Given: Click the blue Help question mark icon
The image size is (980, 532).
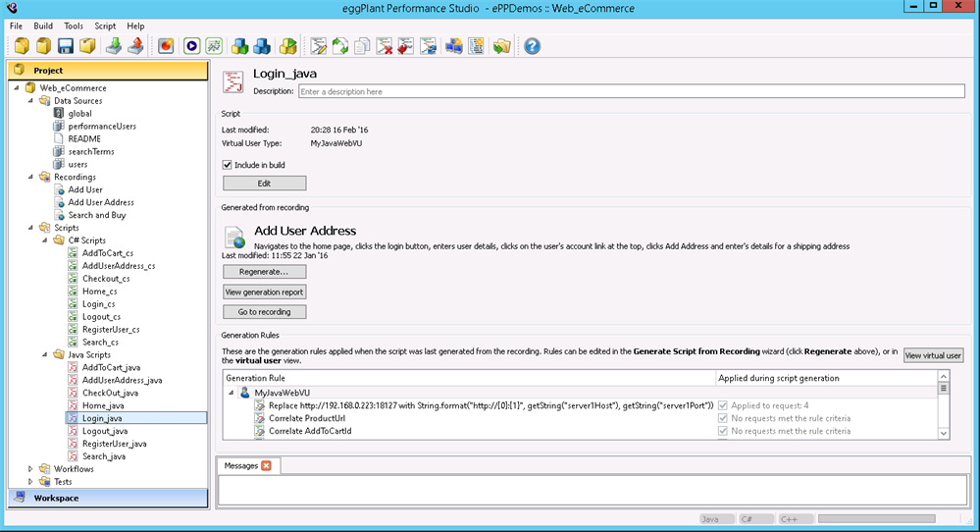Looking at the screenshot, I should point(533,46).
